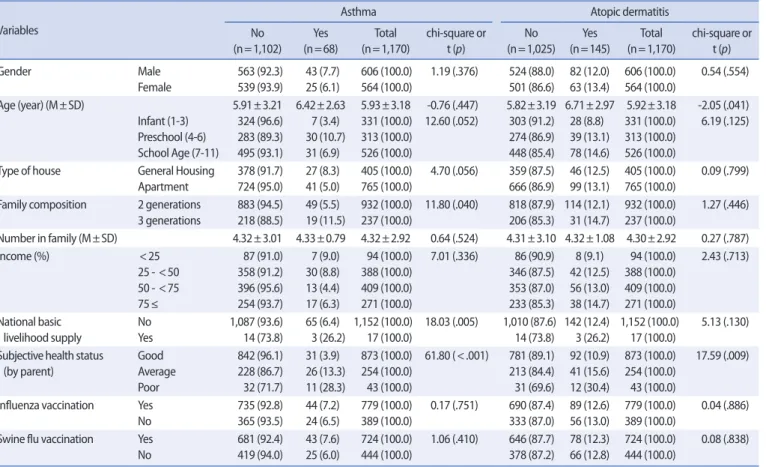Click the statistic 1.19 (.376)
This screenshot has width=766, height=467.
tap(454, 71)
